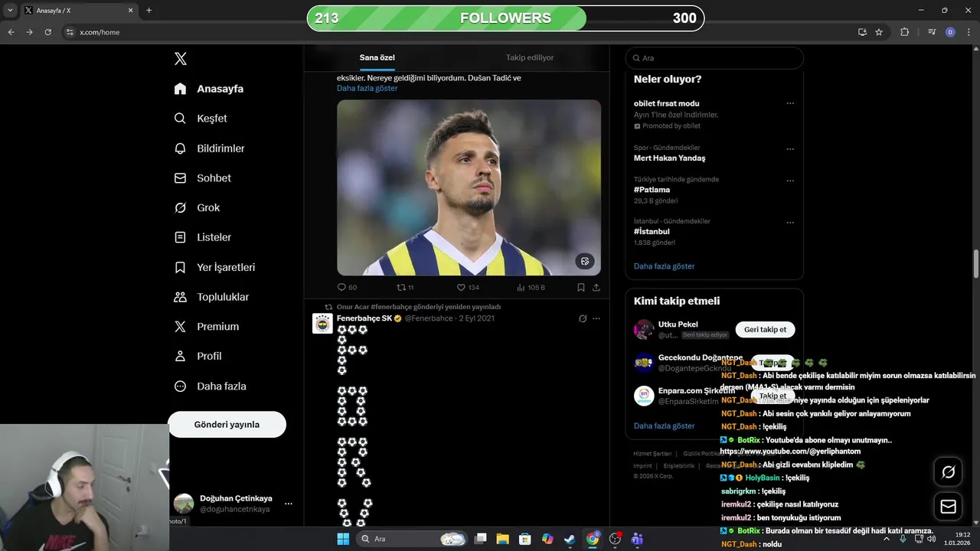Open Fenerbahçe SK profile avatar
The width and height of the screenshot is (980, 551).
322,324
